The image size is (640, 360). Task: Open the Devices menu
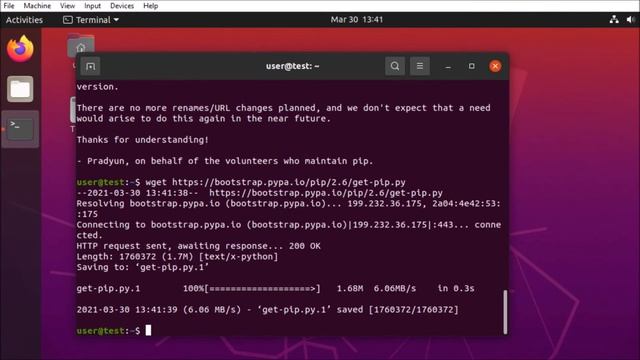click(122, 6)
